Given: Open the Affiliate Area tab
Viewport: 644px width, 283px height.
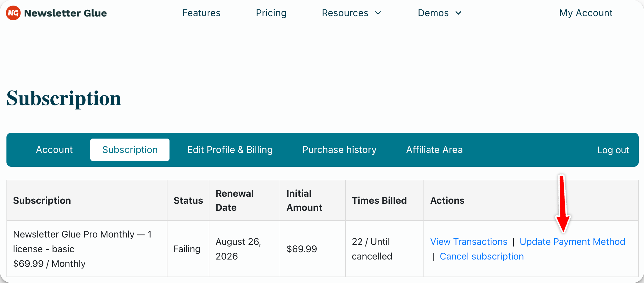Looking at the screenshot, I should [434, 150].
